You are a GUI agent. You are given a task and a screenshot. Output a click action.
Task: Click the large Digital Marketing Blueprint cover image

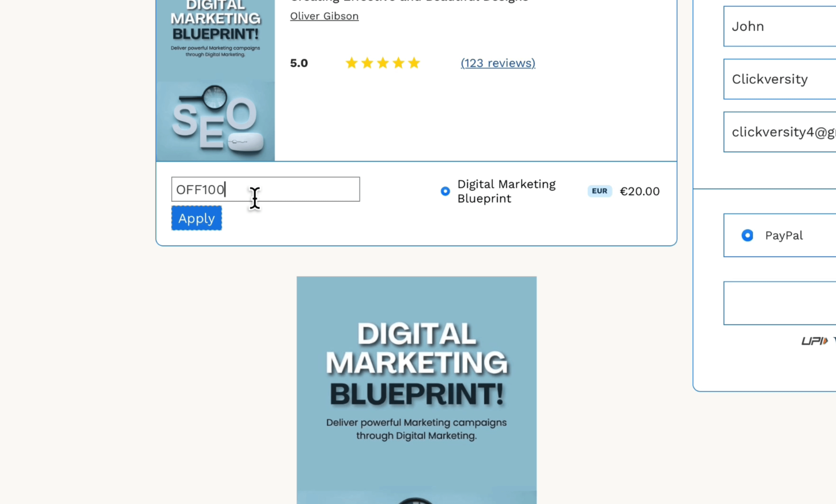[x=417, y=390]
